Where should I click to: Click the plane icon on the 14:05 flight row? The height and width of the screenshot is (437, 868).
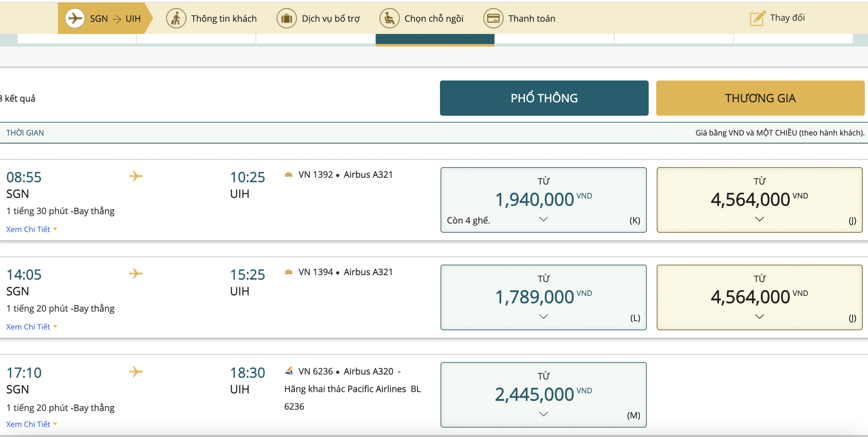pos(136,274)
